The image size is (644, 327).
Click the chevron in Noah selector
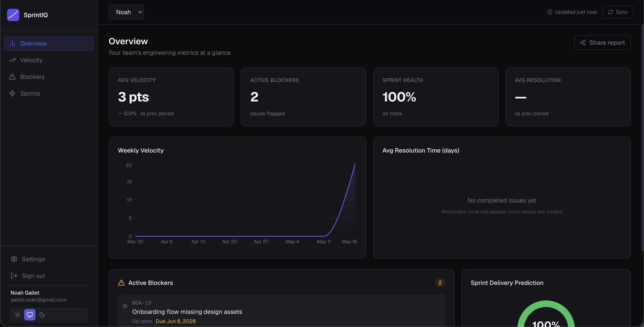click(x=140, y=12)
